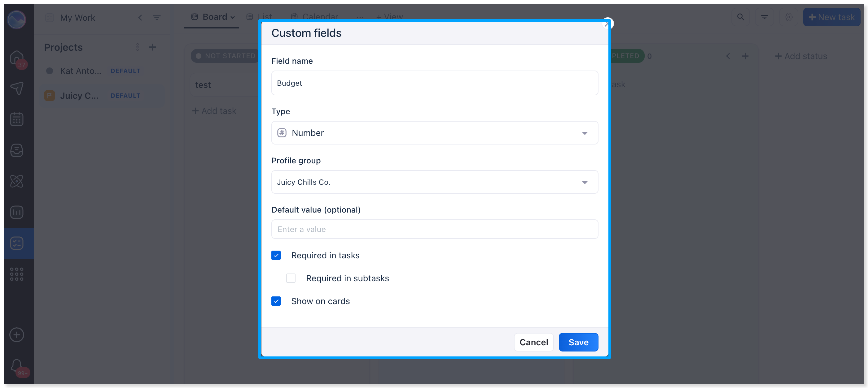This screenshot has height=388, width=868.
Task: Open the workspace logo avatar
Action: (x=16, y=19)
